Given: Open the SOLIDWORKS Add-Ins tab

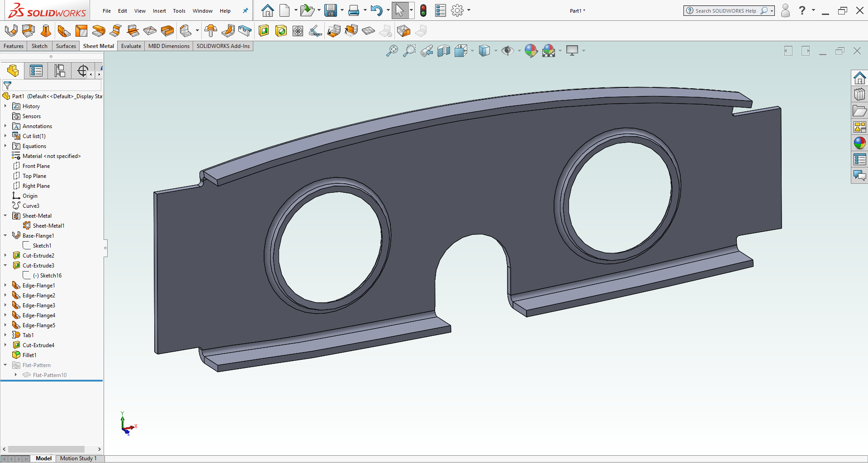Looking at the screenshot, I should pyautogui.click(x=223, y=46).
